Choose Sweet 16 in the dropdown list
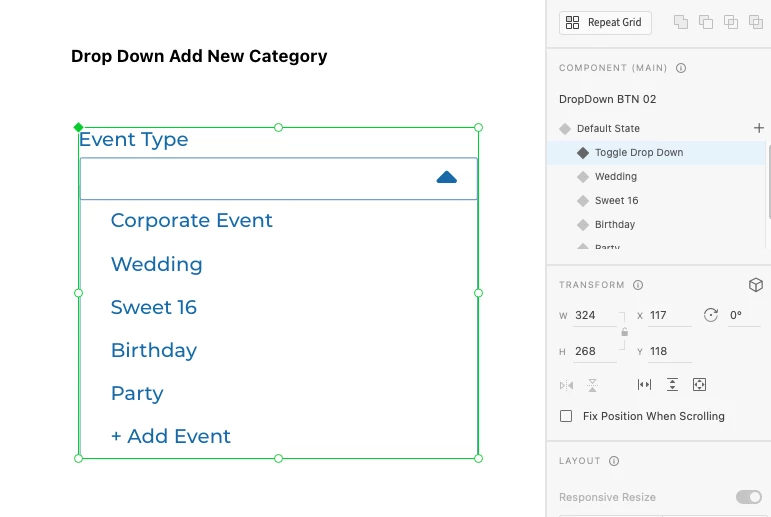771x517 pixels. (x=154, y=308)
